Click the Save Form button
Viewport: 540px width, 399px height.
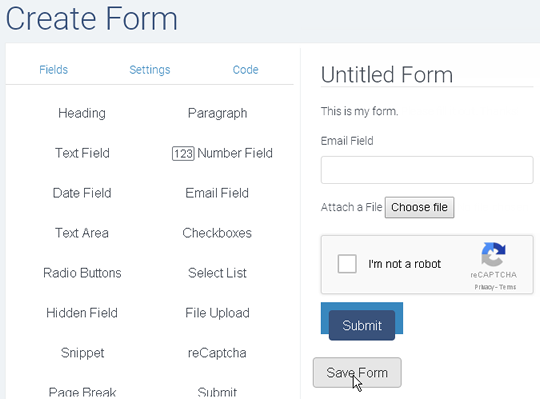(357, 372)
